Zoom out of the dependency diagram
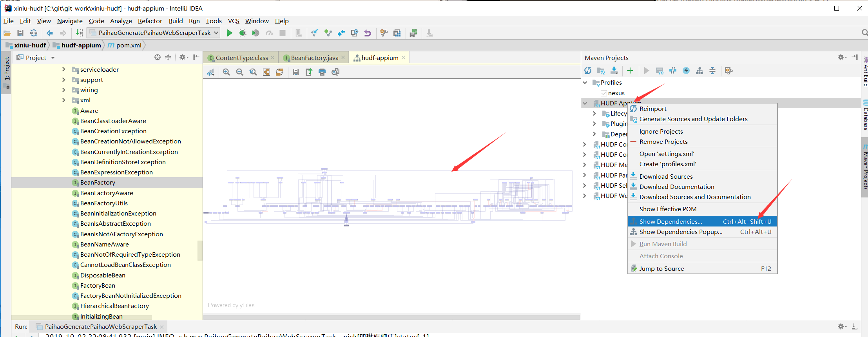This screenshot has width=868, height=337. 240,72
